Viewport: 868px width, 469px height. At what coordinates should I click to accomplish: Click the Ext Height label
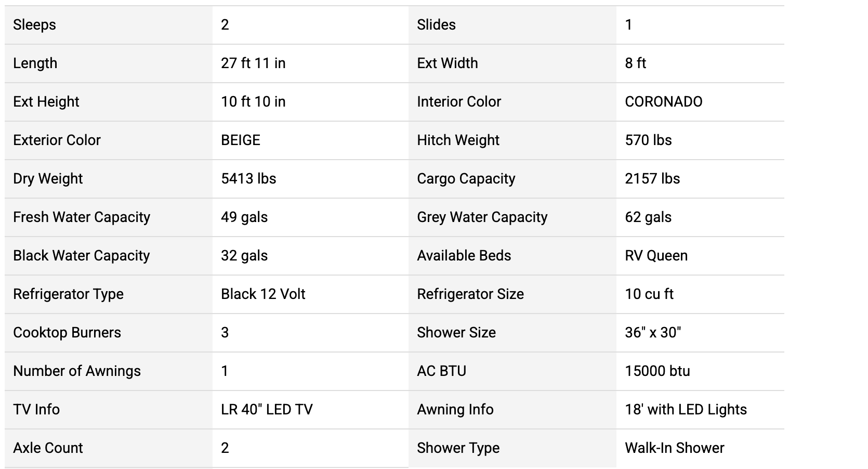click(46, 102)
